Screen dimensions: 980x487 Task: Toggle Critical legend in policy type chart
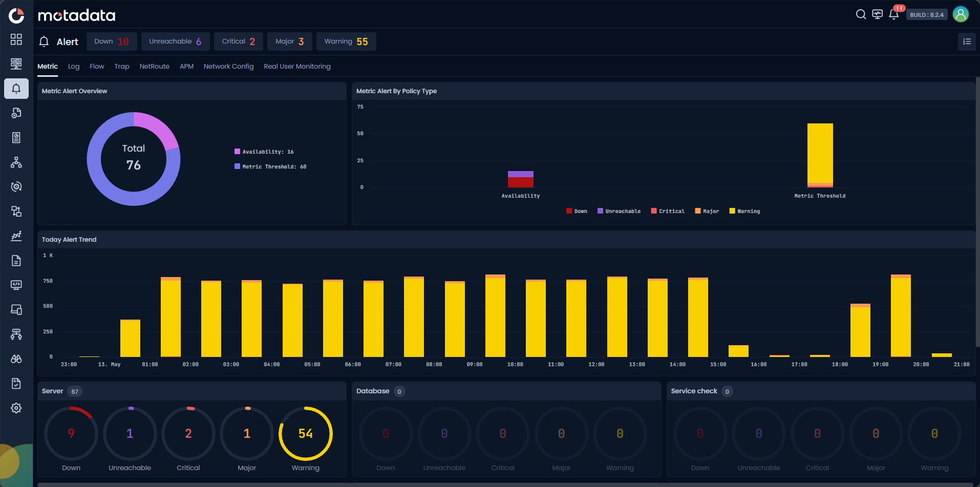tap(668, 211)
